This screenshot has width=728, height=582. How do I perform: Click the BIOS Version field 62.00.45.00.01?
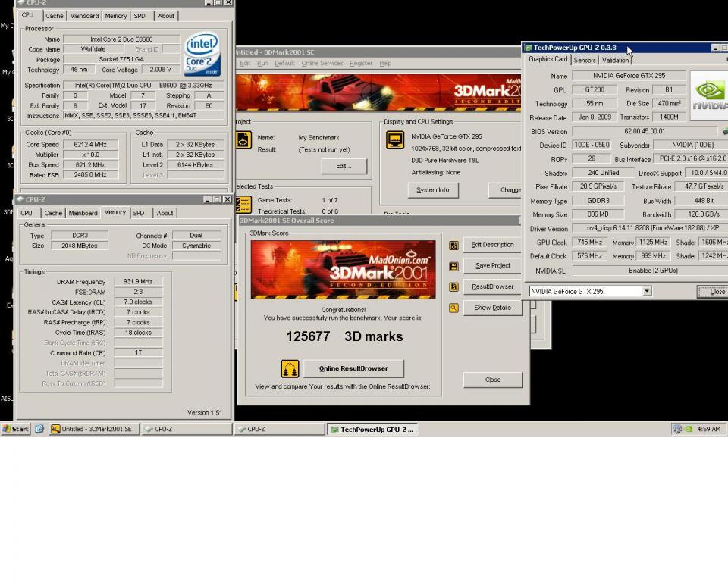click(x=645, y=132)
